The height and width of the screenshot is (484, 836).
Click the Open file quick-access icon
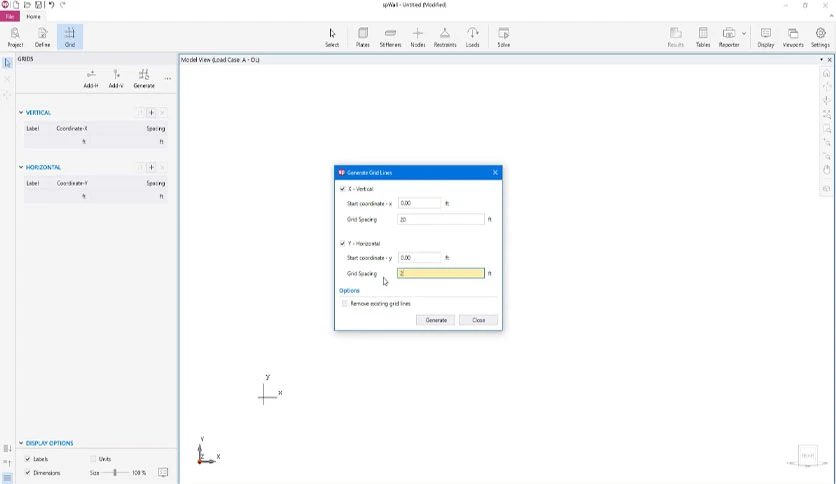click(27, 5)
